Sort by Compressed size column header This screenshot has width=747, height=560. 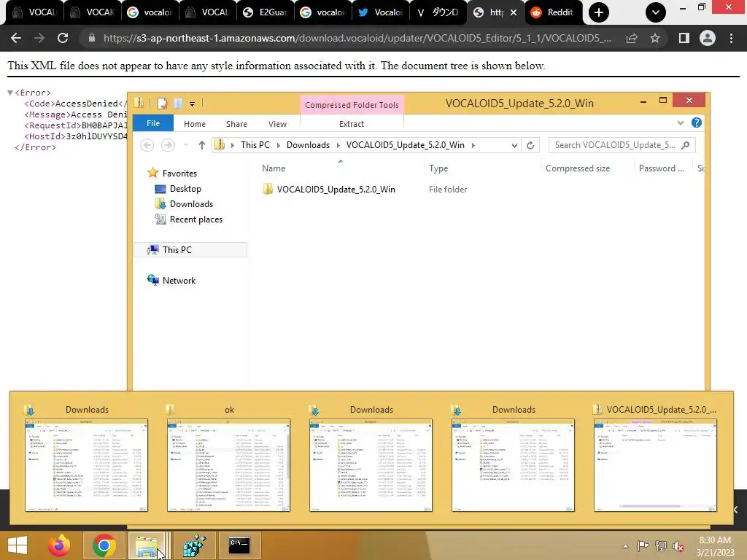(578, 168)
